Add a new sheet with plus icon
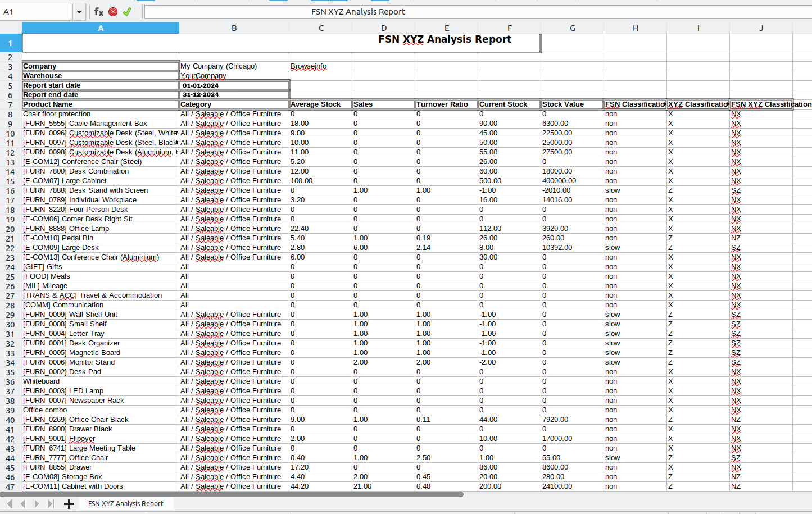The image size is (812, 514). (x=69, y=504)
